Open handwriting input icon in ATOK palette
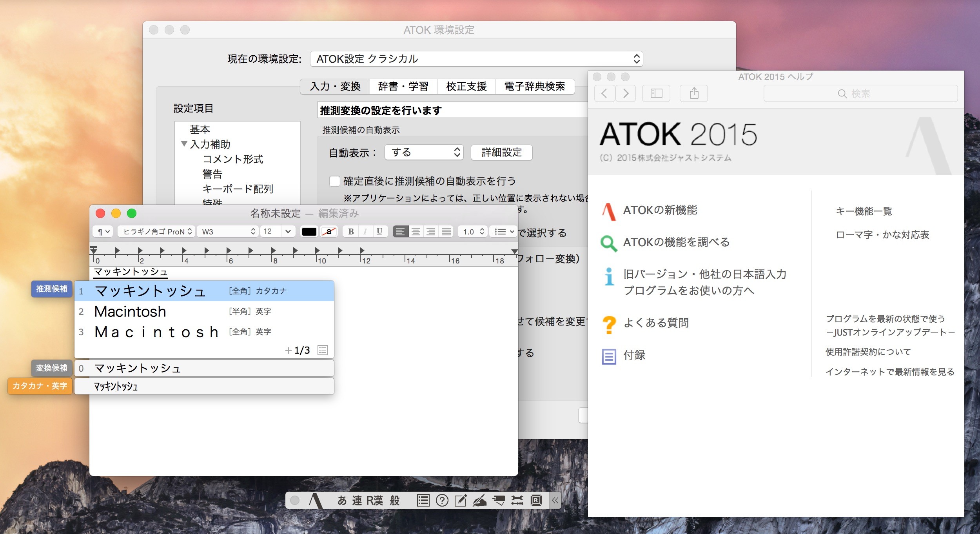Viewport: 980px width, 534px height. [x=479, y=500]
